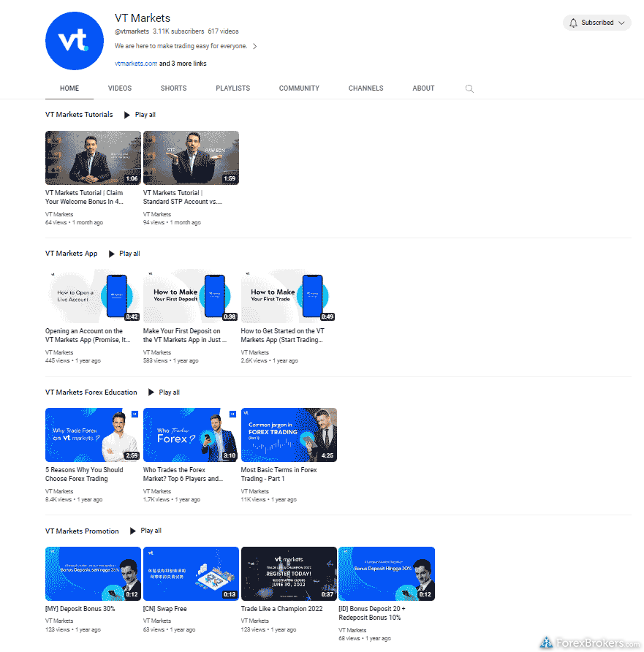Screen dimensions: 644x652
Task: Open the VT Markets Forex Education heading
Action: click(91, 392)
